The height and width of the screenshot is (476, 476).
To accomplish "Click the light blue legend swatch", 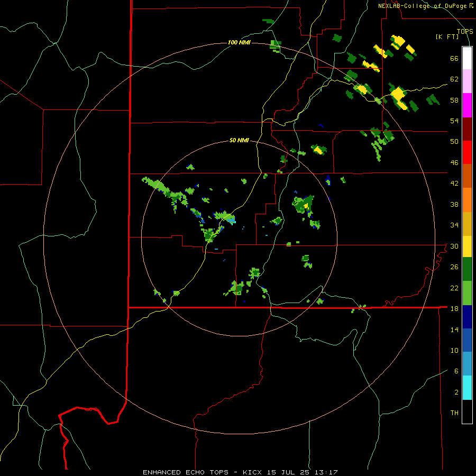I will click(x=467, y=364).
